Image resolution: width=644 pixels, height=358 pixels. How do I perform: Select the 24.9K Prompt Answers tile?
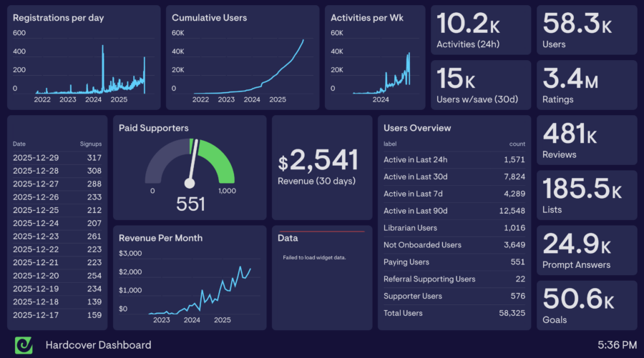click(586, 250)
